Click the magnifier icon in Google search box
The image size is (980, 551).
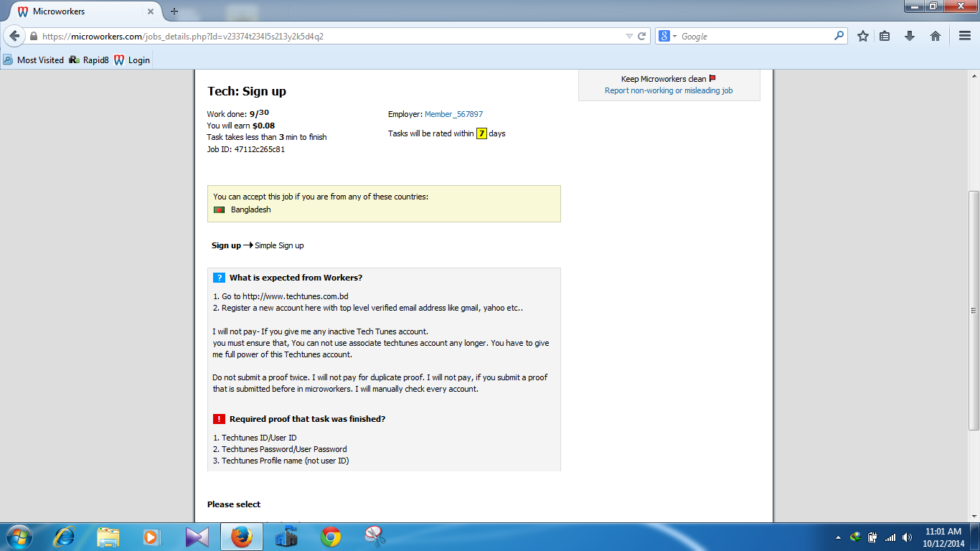(839, 36)
